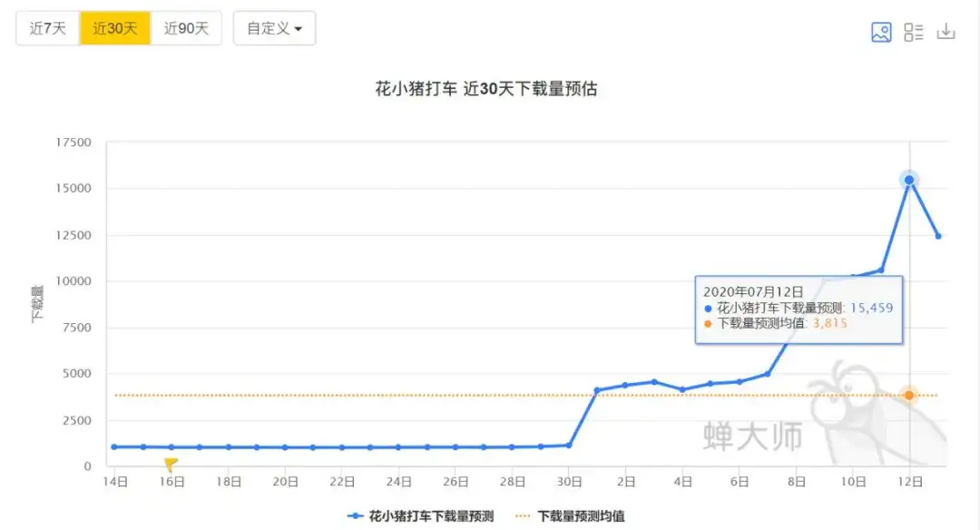Click y-axis label 15000
This screenshot has height=530, width=980.
pos(73,188)
